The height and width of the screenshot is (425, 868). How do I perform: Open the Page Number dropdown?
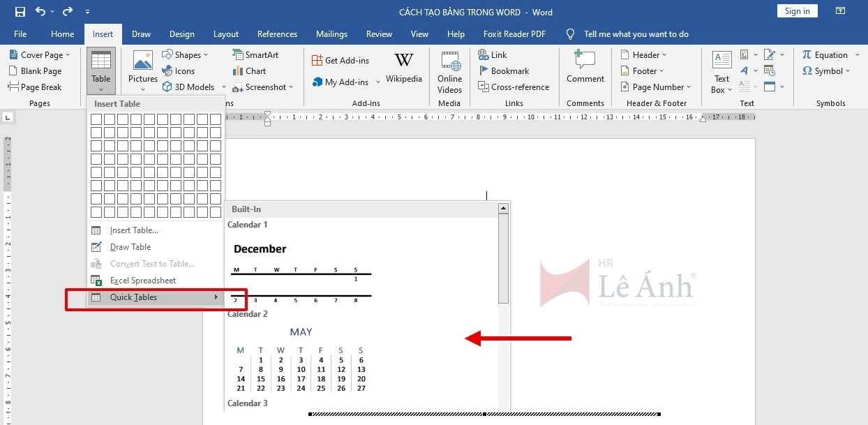[x=656, y=87]
